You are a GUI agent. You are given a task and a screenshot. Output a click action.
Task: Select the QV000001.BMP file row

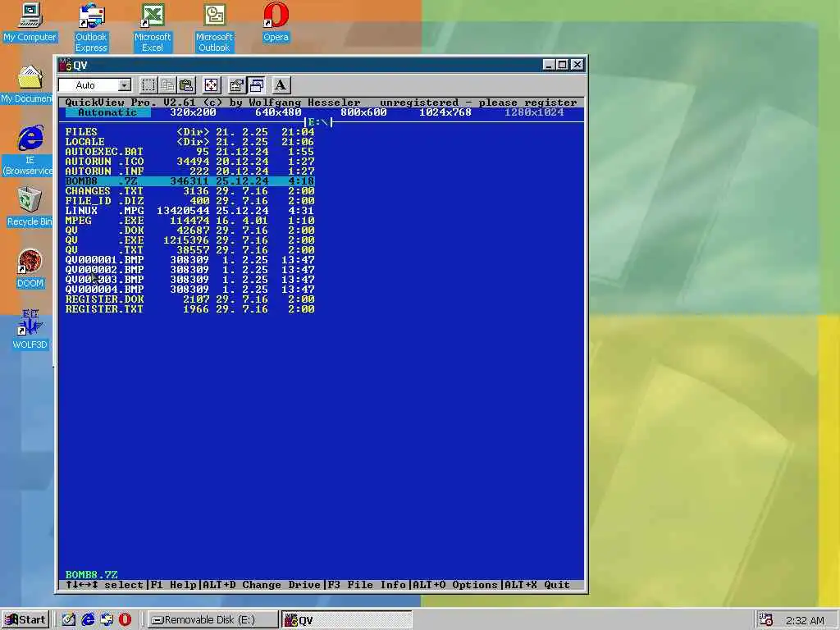[189, 260]
